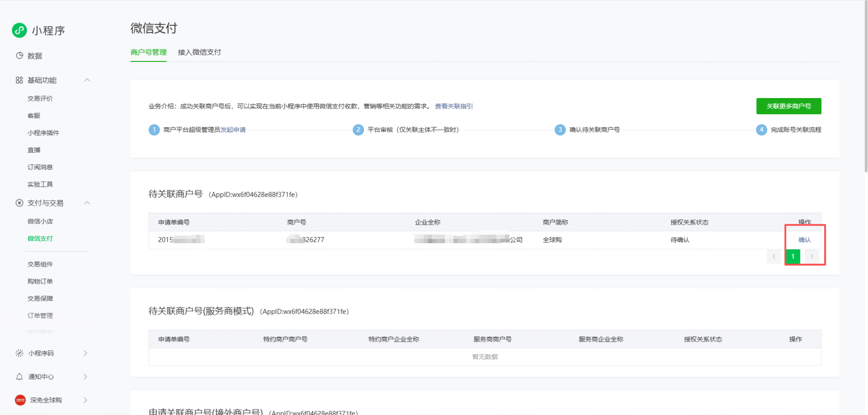Click the 数据 clock icon in sidebar

[x=20, y=56]
